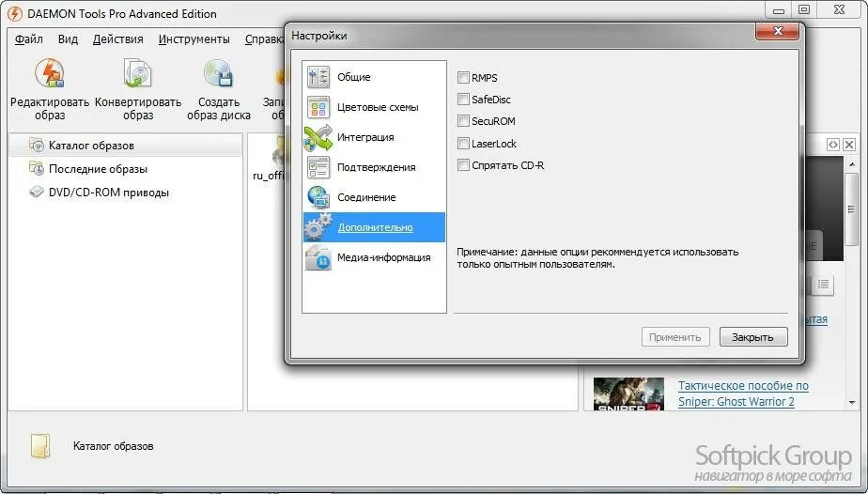Image resolution: width=868 pixels, height=494 pixels.
Task: Click the Recent images icon
Action: click(x=36, y=168)
